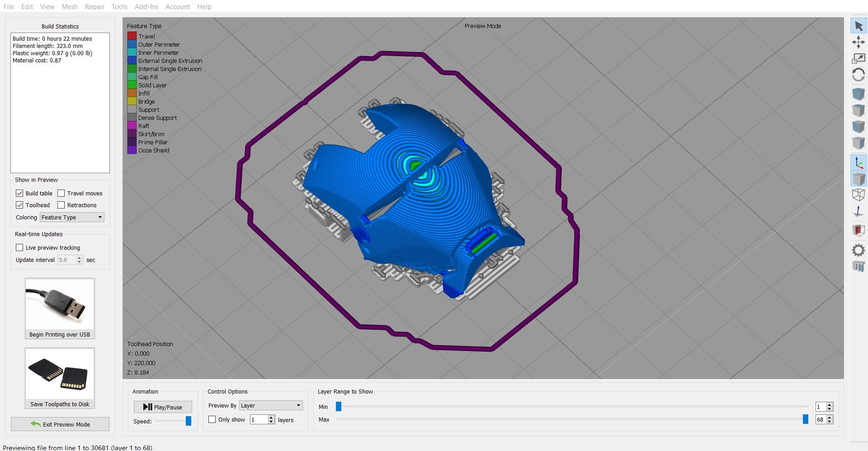
Task: Click the Solid Layer green legend swatch
Action: coord(132,85)
